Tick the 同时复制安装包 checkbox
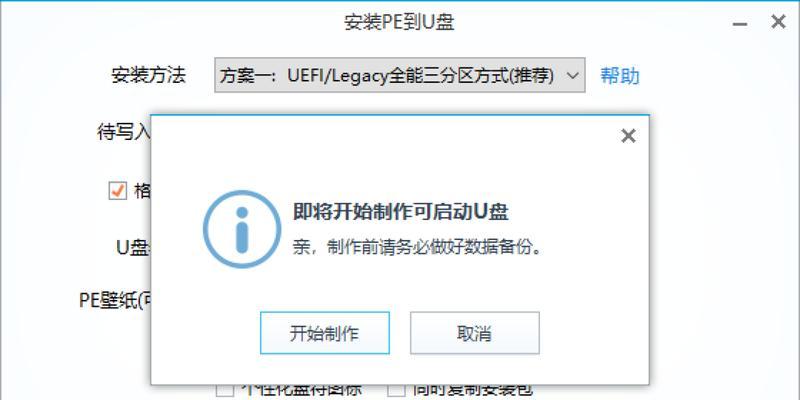The width and height of the screenshot is (800, 400). point(396,392)
